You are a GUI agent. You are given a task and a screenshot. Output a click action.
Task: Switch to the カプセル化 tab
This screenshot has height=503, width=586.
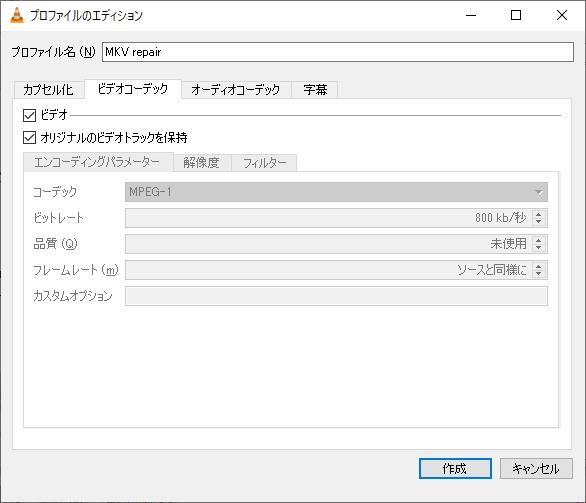(49, 90)
